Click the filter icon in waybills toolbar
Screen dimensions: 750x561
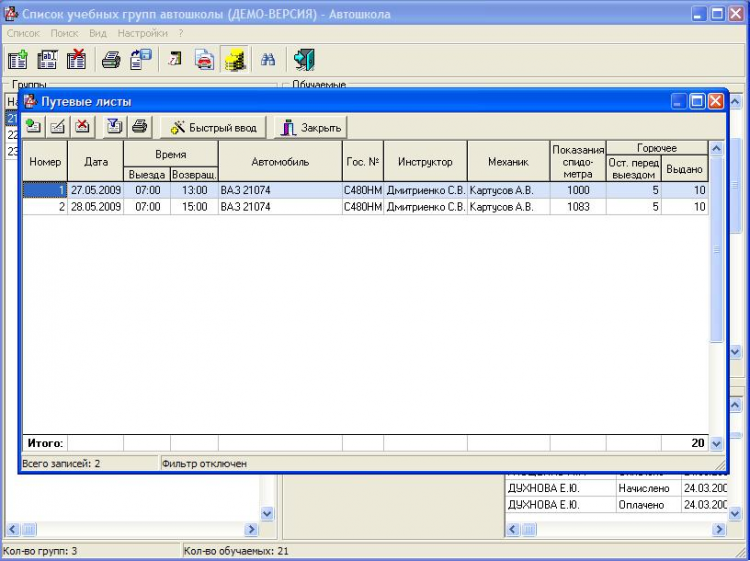115,127
